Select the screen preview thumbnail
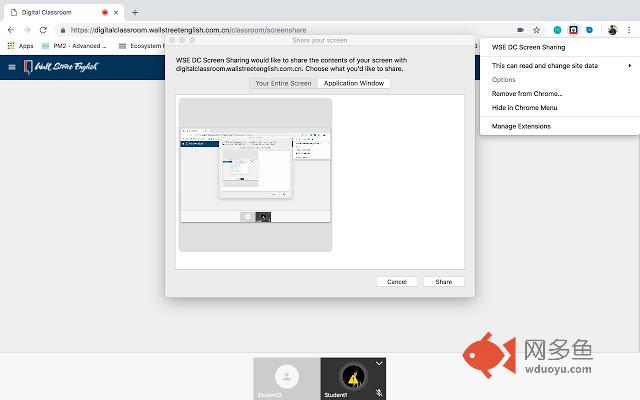The width and height of the screenshot is (640, 400). pyautogui.click(x=256, y=175)
